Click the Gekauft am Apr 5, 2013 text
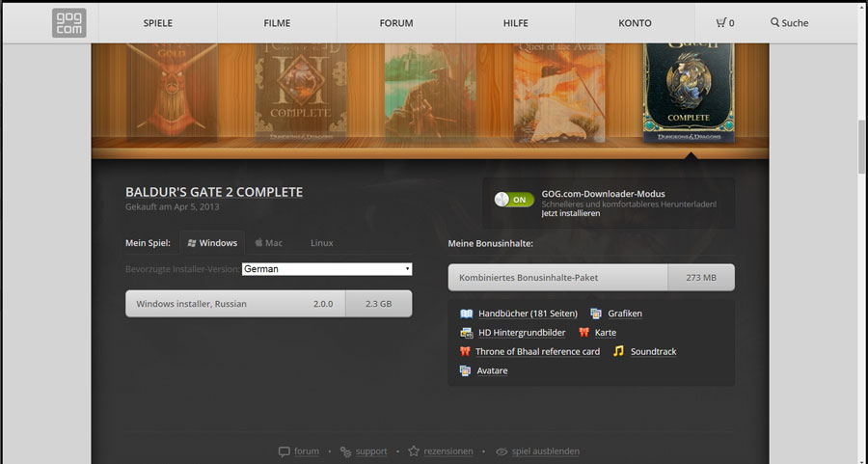 [x=173, y=207]
